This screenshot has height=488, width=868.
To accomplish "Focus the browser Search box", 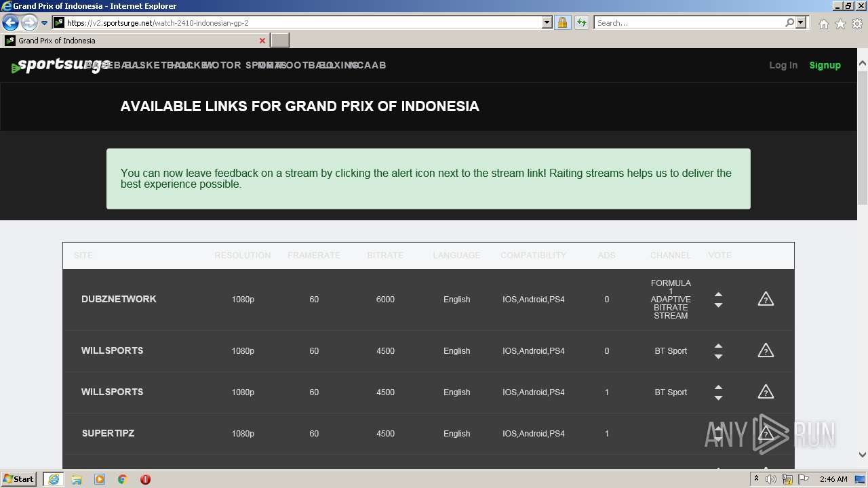I will (688, 23).
